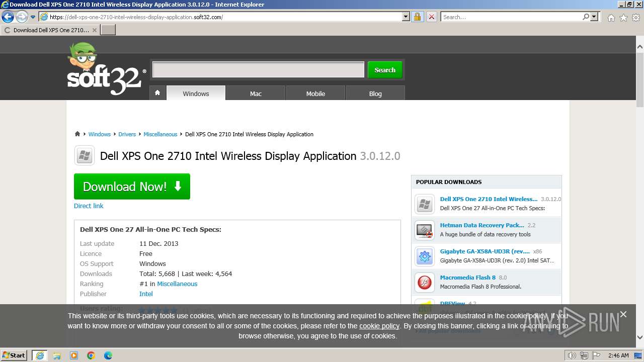This screenshot has height=362, width=644.
Task: Switch to the Windows nav tab
Action: [196, 94]
